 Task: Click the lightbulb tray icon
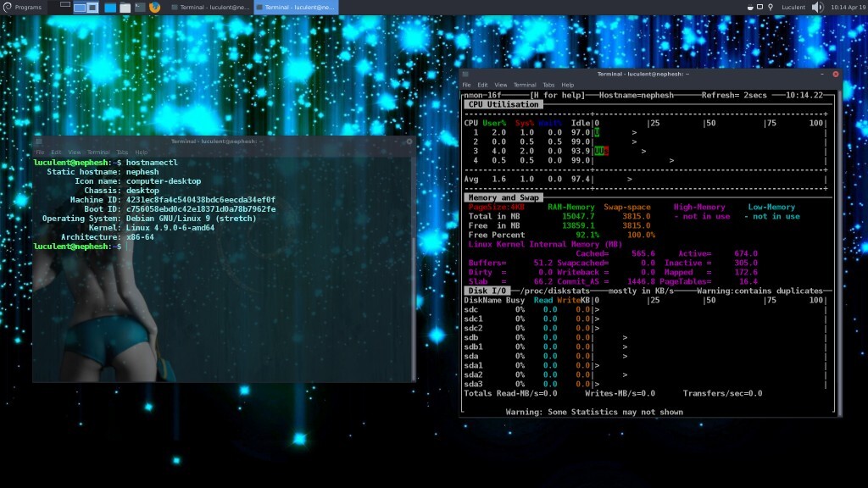pos(770,7)
